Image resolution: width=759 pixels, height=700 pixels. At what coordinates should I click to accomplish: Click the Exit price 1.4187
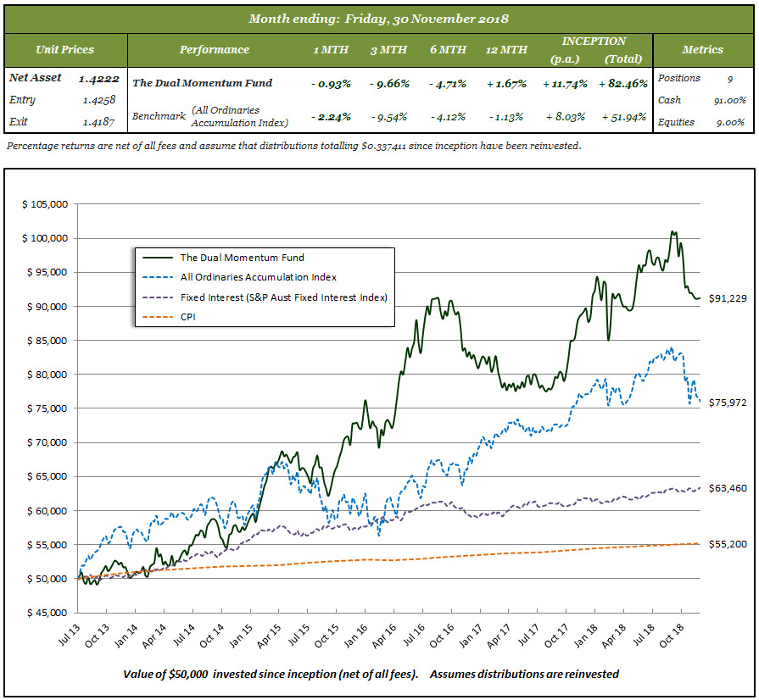pos(100,123)
